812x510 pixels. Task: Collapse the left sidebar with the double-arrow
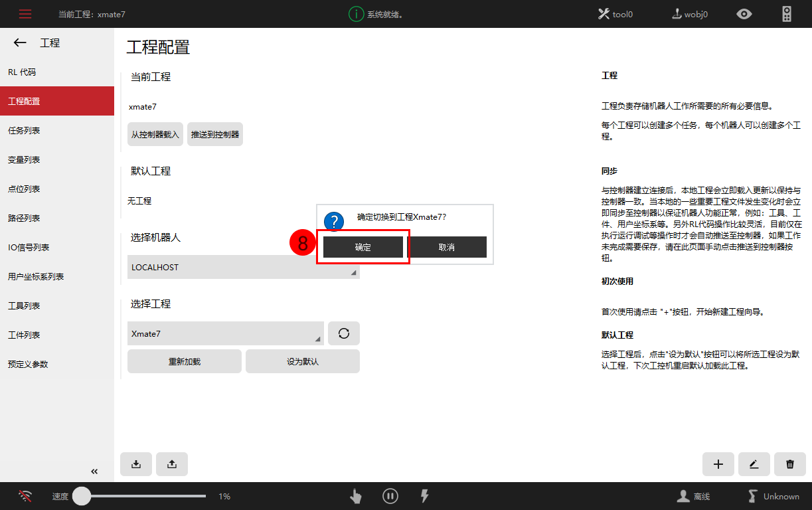pos(94,471)
